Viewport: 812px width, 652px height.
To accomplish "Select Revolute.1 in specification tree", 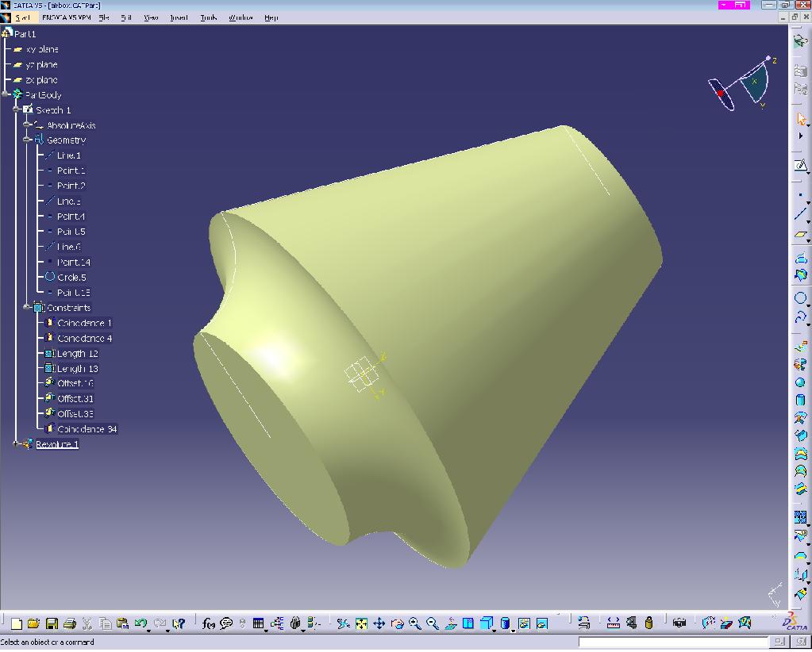I will pyautogui.click(x=57, y=444).
